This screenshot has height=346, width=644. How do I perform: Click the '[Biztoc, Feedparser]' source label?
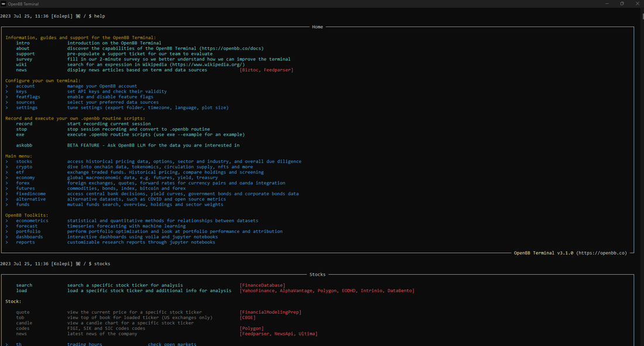[x=266, y=70]
